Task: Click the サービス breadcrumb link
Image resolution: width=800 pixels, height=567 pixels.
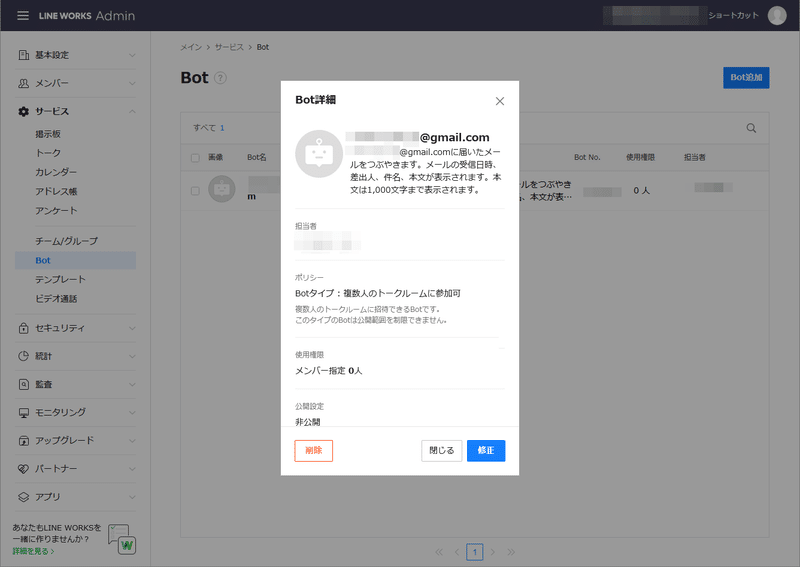Action: coord(229,47)
